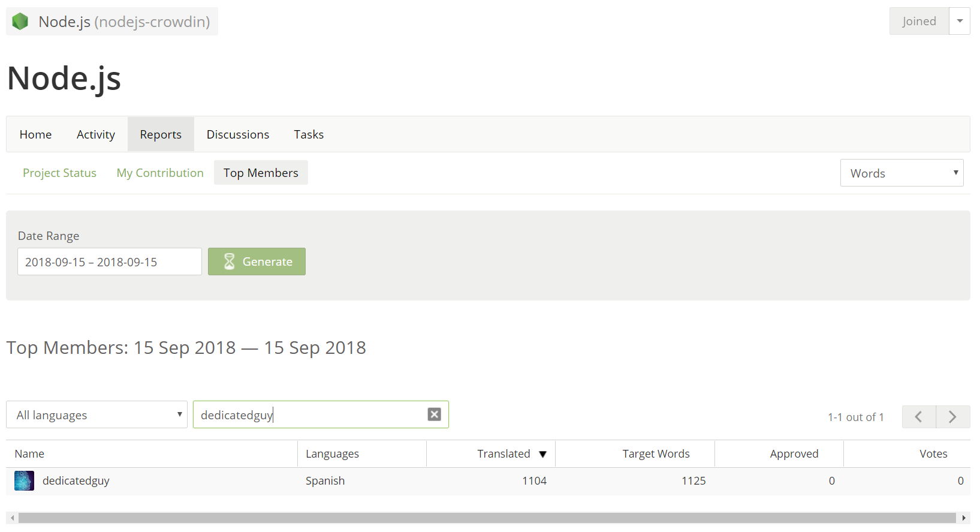Open dedicatedguy's avatar thumbnail
This screenshot has height=532, width=980.
[24, 481]
